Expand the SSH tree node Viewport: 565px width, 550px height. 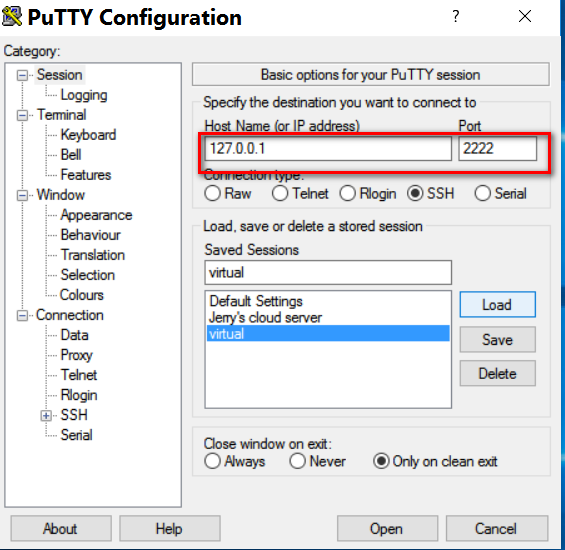click(x=46, y=416)
